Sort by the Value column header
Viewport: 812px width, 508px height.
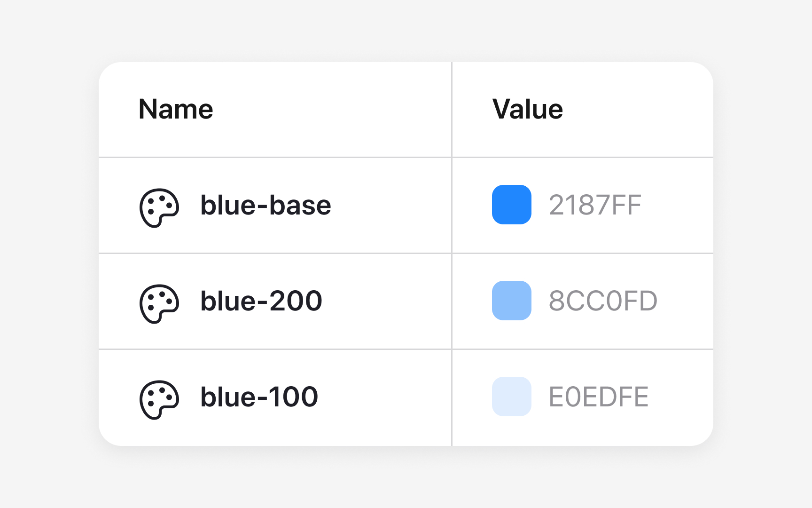(x=527, y=110)
